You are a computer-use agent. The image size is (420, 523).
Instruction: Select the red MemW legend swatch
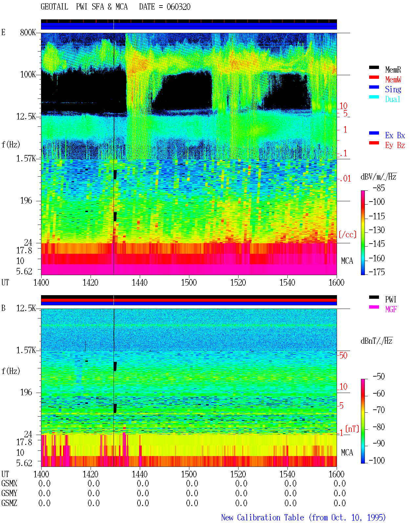pos(374,77)
